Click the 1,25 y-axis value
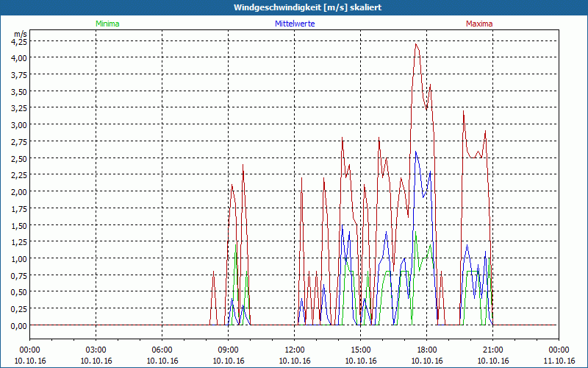The image size is (588, 368). 19,242
